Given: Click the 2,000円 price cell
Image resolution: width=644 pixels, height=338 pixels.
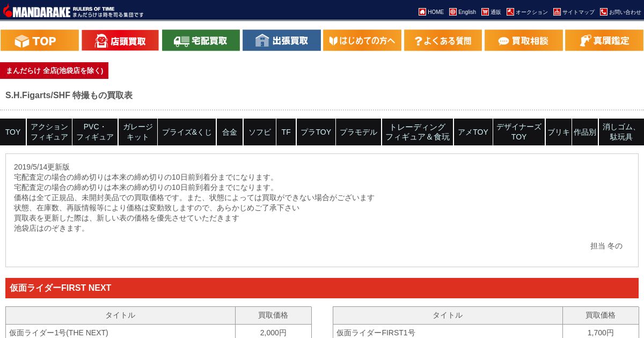Looking at the screenshot, I should tap(273, 332).
